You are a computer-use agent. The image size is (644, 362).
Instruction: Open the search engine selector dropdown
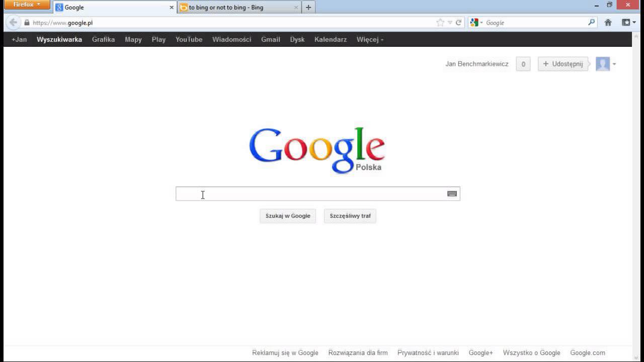point(476,23)
